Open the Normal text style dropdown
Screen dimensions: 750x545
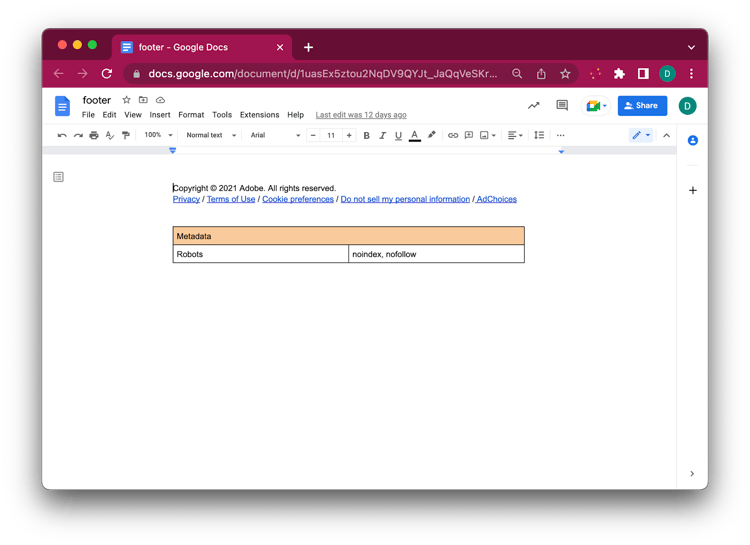click(211, 135)
